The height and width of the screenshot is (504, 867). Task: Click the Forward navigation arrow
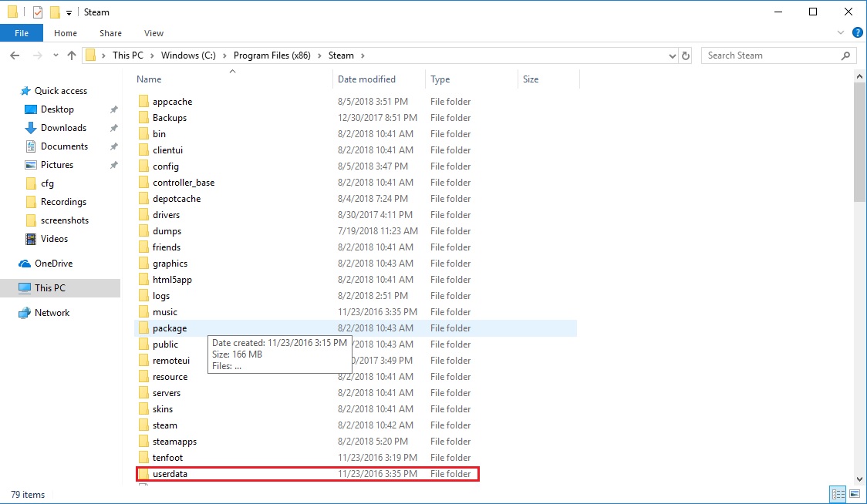click(38, 55)
